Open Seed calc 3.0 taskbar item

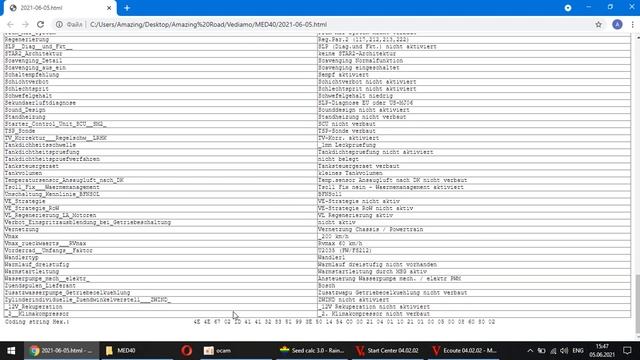point(312,351)
